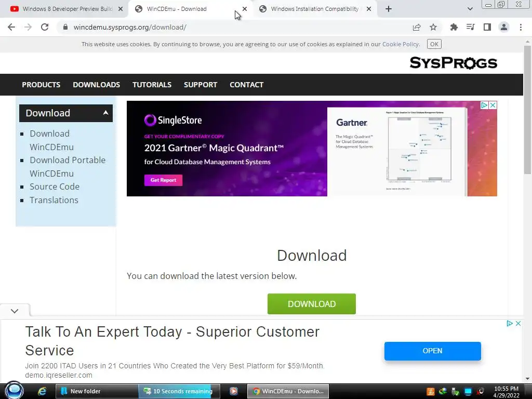Click the scrollbar down arrow
532x399 pixels.
coord(527,379)
